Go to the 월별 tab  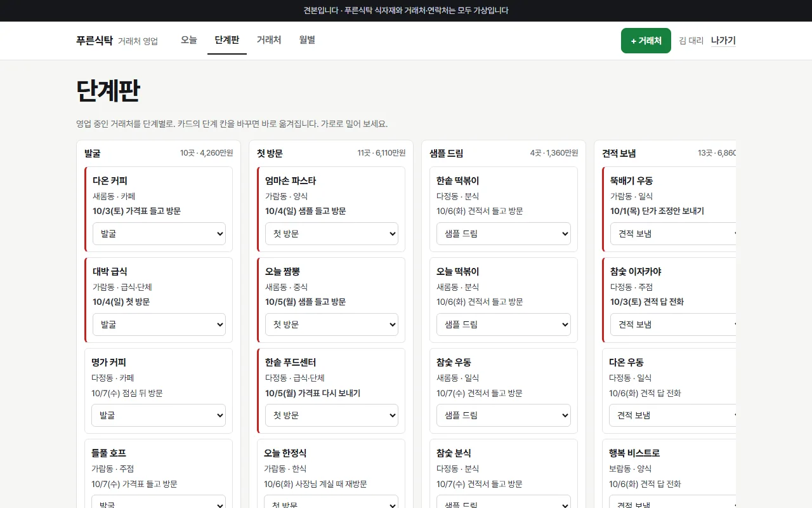pos(307,40)
